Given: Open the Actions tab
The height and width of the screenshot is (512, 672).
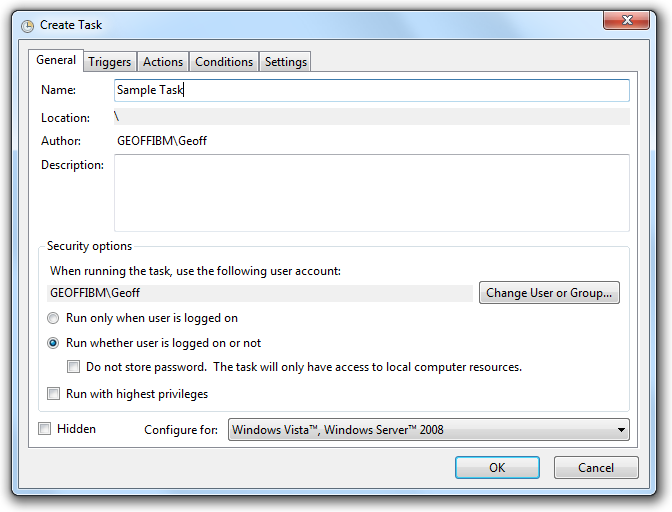Looking at the screenshot, I should click(x=163, y=62).
